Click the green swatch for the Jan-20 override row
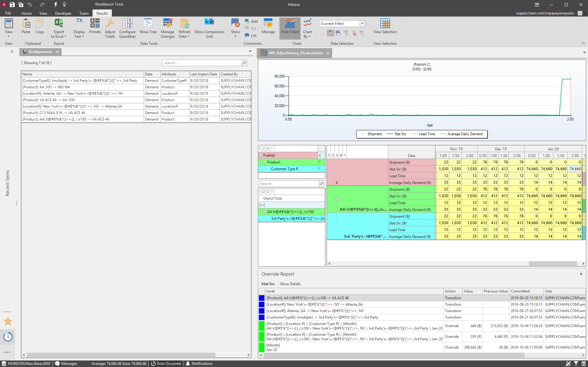The height and width of the screenshot is (367, 588). [x=262, y=347]
